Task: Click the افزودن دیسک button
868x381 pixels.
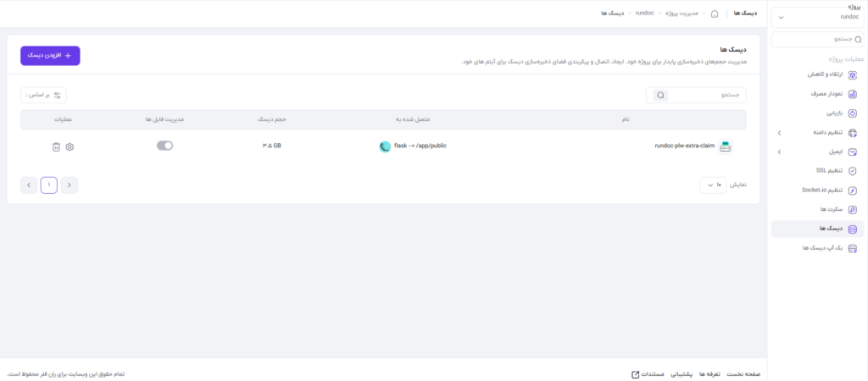Action: coord(50,56)
